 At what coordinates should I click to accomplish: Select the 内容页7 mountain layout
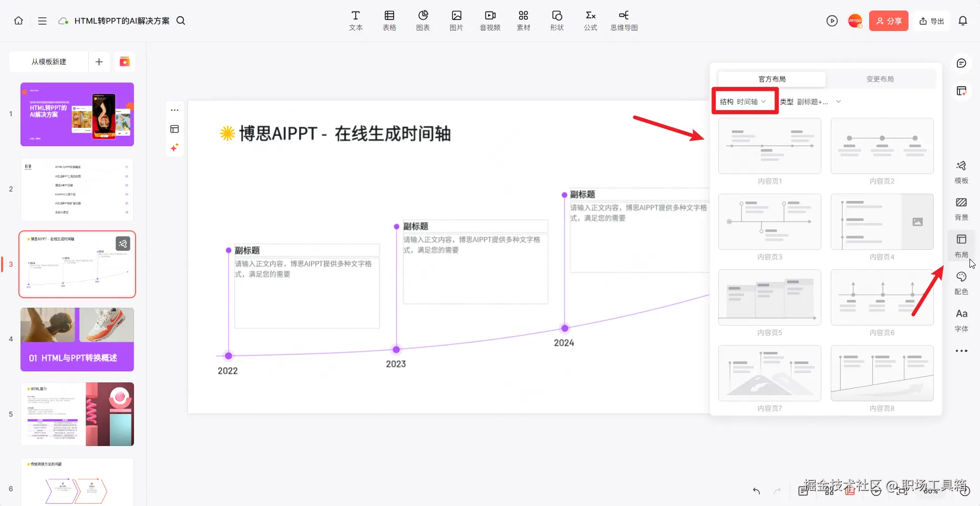coord(770,373)
